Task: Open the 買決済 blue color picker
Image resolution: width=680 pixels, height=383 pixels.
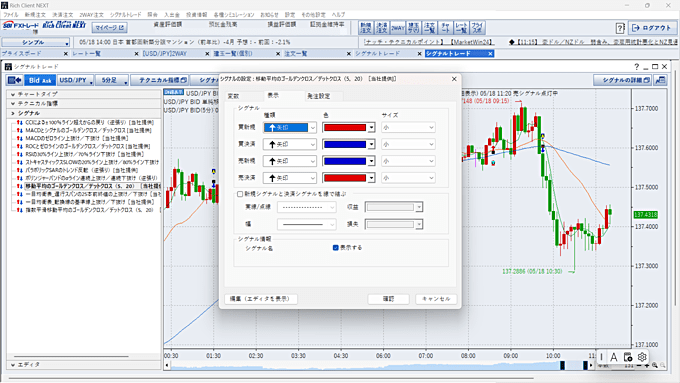Action: point(349,144)
